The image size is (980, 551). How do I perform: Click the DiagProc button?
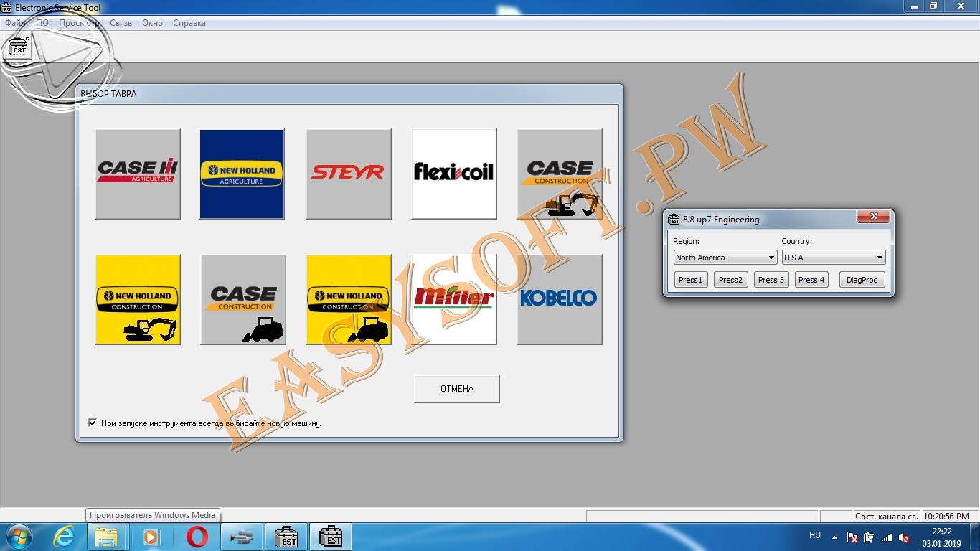862,280
